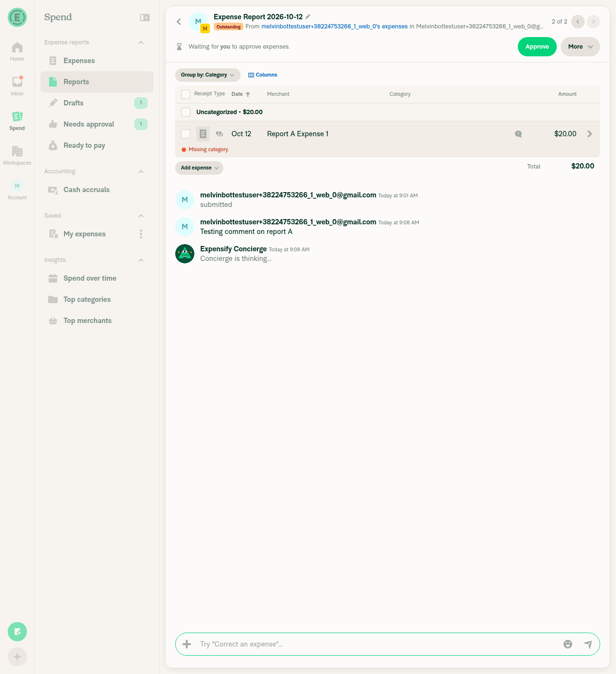Image resolution: width=616 pixels, height=674 pixels.
Task: Open Expenses in the sidebar
Action: click(x=97, y=61)
